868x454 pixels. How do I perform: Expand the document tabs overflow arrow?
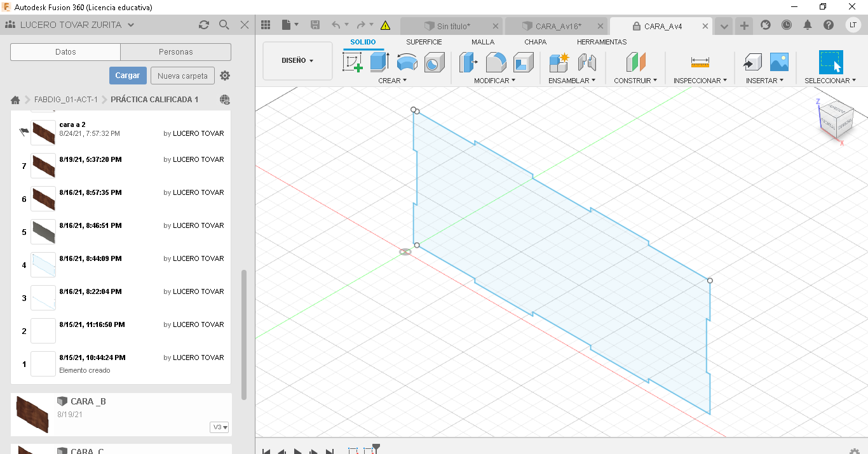(x=724, y=26)
